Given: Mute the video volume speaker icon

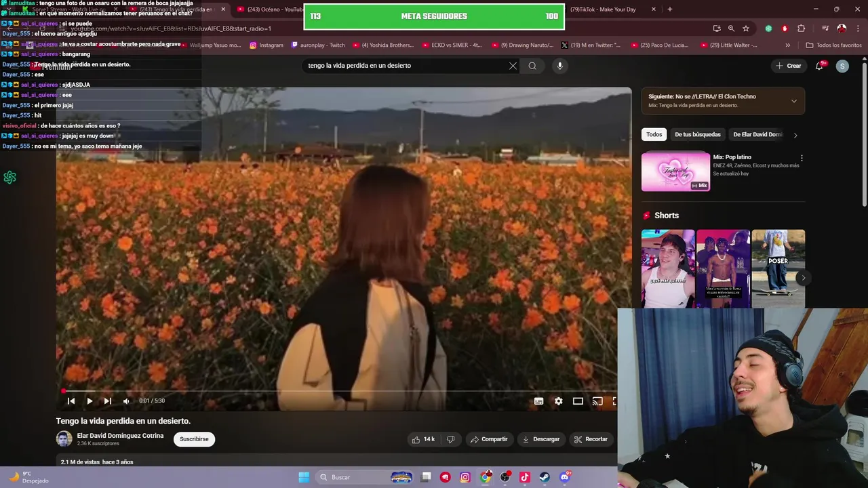Looking at the screenshot, I should point(126,401).
